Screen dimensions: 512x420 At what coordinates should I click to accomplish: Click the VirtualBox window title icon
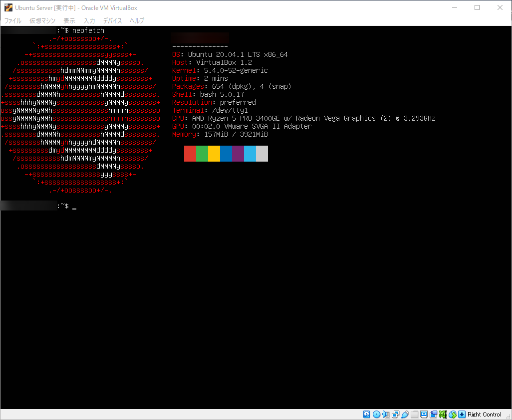[x=8, y=7]
